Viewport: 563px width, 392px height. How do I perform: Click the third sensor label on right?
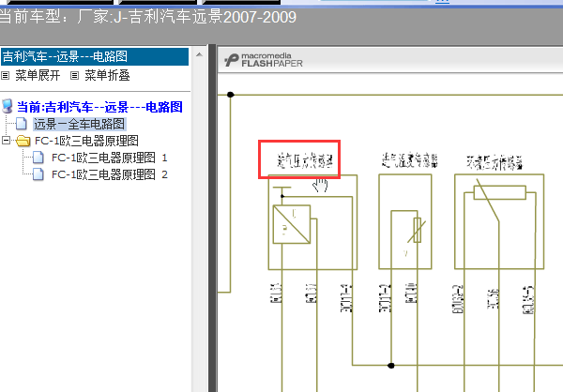click(495, 162)
